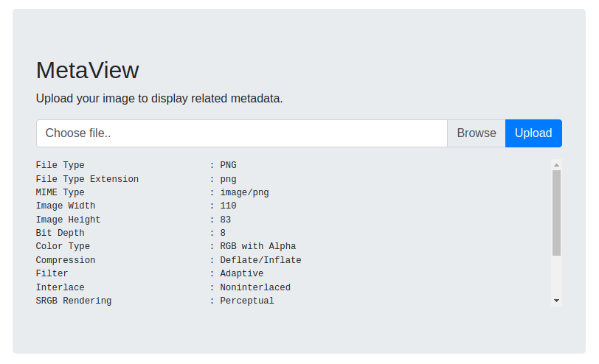Click the Perceptual rendering value
This screenshot has width=599, height=364.
[x=247, y=301]
